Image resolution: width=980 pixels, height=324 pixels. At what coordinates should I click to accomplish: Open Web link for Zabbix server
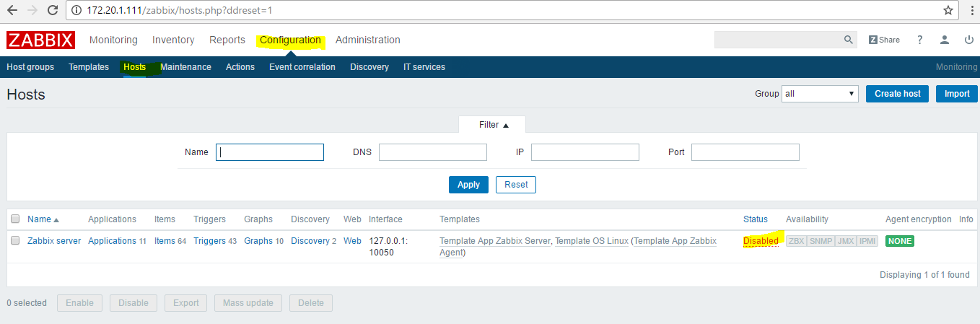tap(352, 241)
